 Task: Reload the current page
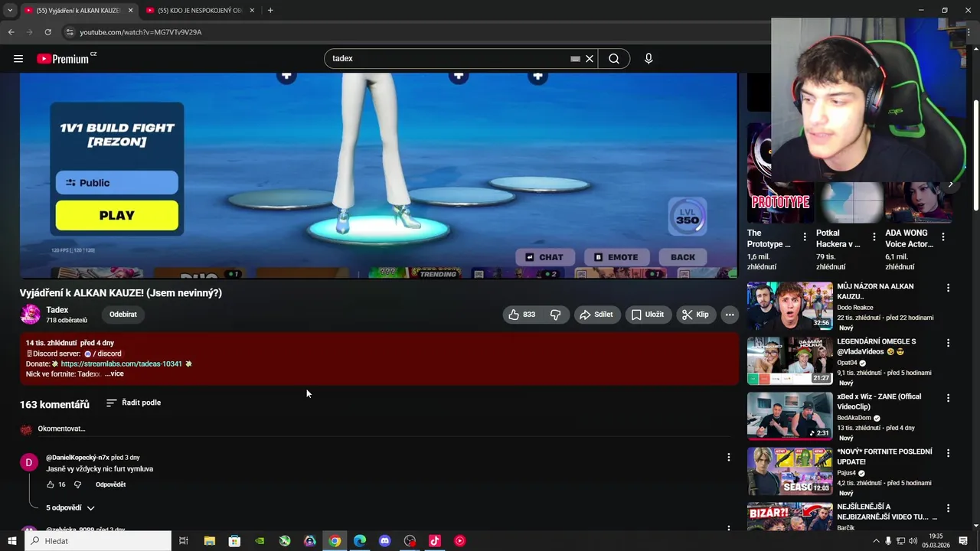[x=47, y=32]
